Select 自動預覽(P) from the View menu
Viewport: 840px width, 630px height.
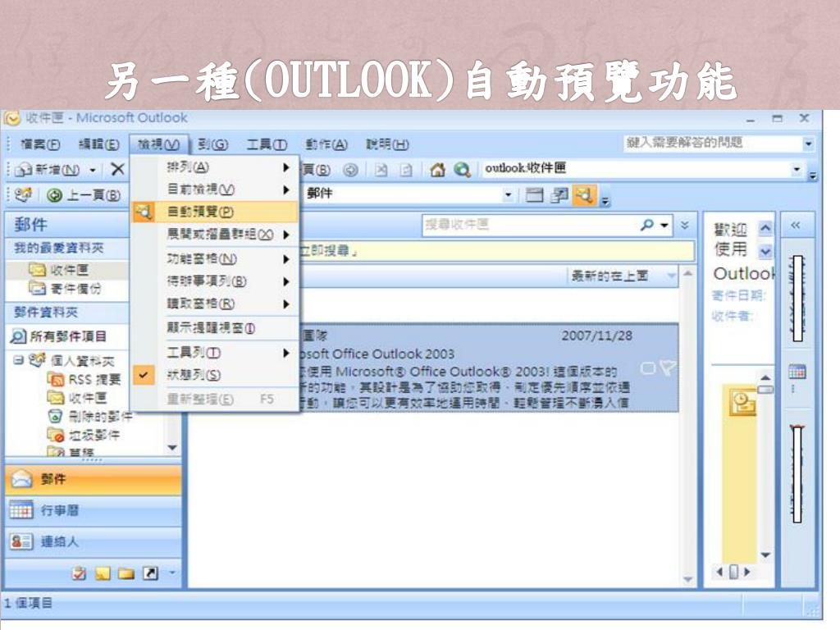click(x=215, y=212)
